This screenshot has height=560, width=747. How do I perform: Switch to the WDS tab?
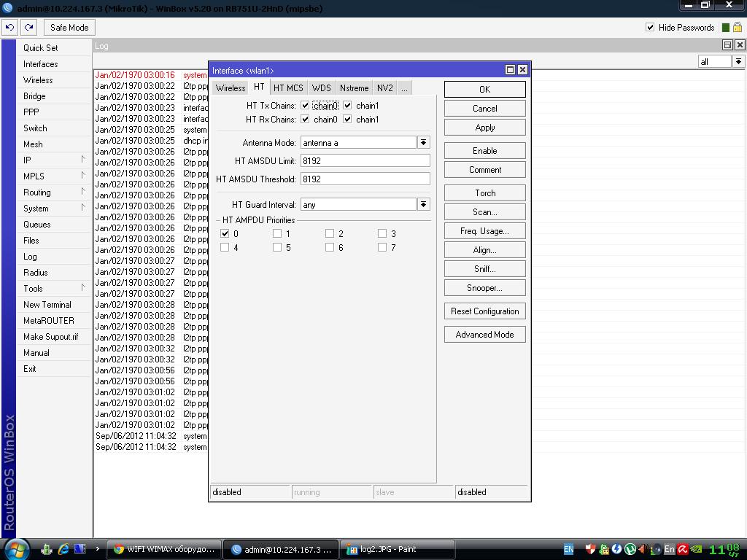click(x=321, y=88)
